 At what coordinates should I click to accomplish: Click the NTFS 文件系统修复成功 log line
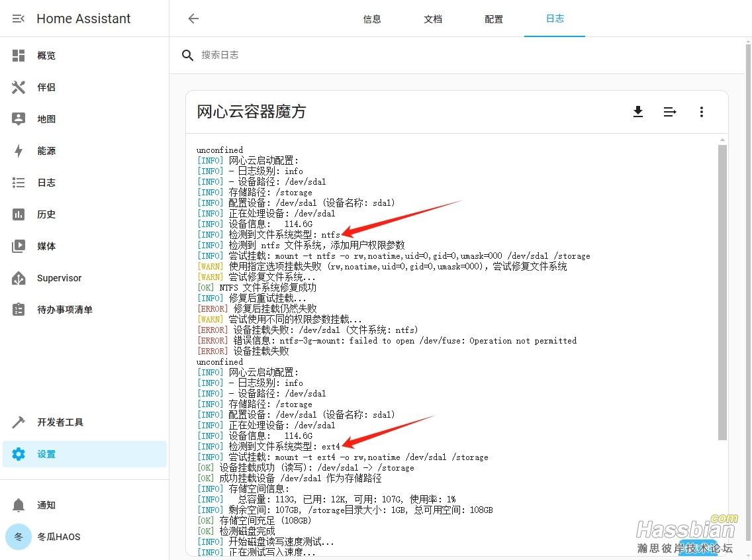pos(257,288)
